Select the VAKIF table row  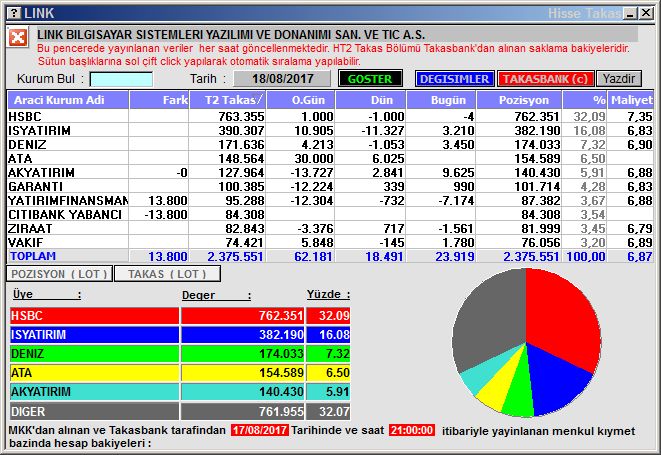330,242
